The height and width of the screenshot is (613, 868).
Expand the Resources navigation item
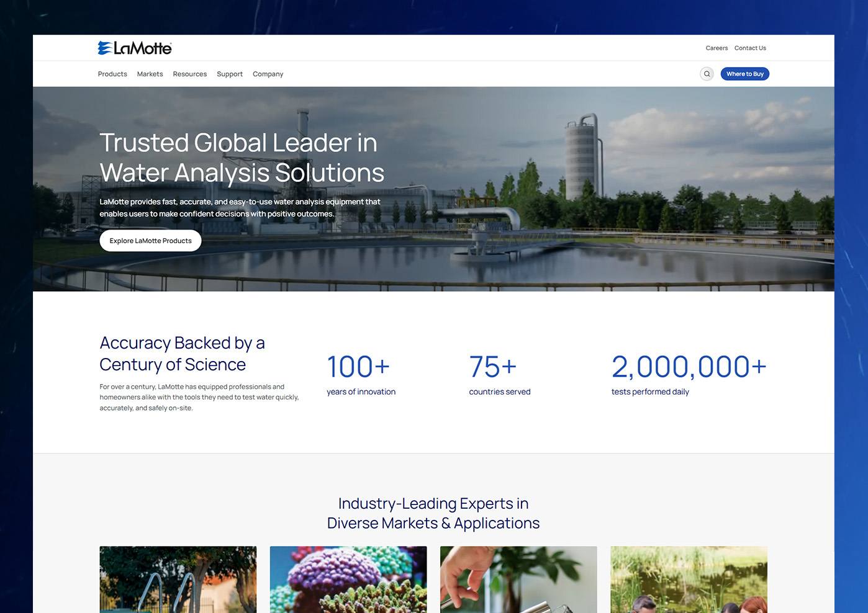point(189,74)
